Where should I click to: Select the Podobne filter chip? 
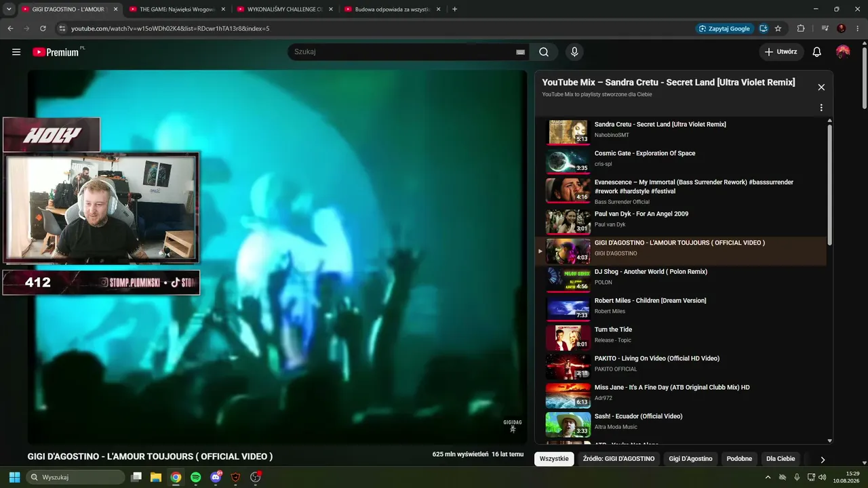pyautogui.click(x=739, y=459)
